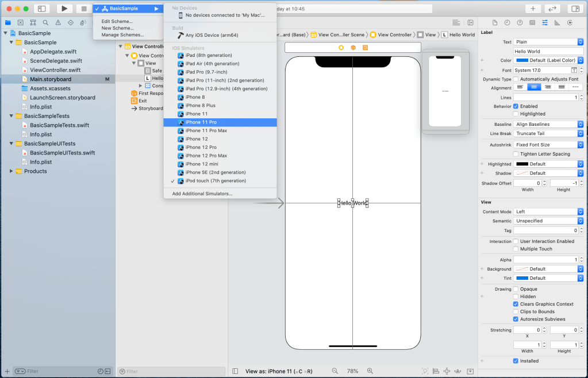Open the Line Break dropdown
Screen dimensions: 588x378
(x=548, y=133)
